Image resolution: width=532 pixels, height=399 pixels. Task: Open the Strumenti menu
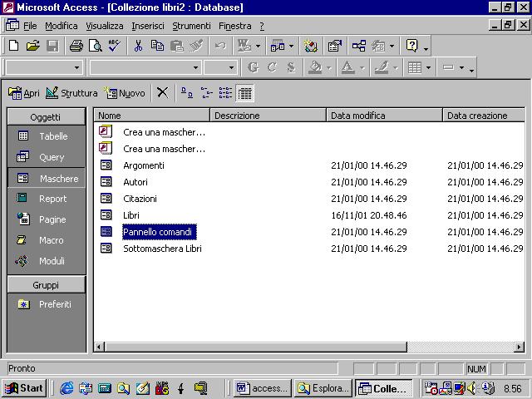coord(191,26)
